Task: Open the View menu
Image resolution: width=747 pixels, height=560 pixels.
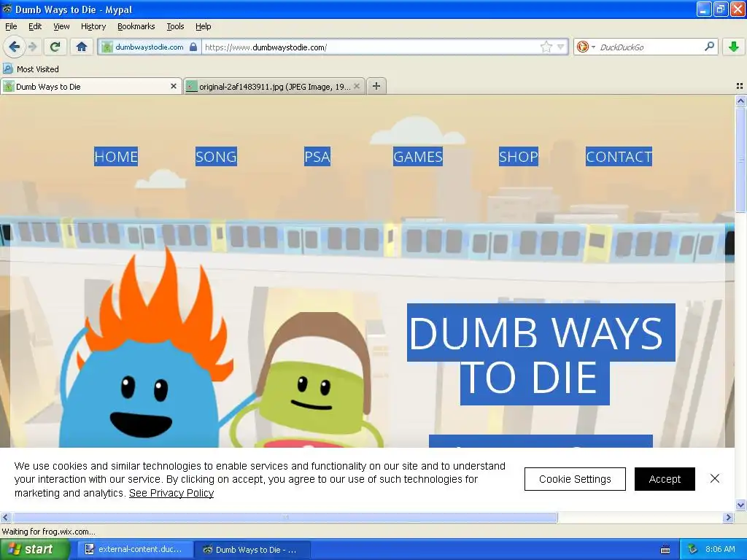Action: click(x=61, y=26)
